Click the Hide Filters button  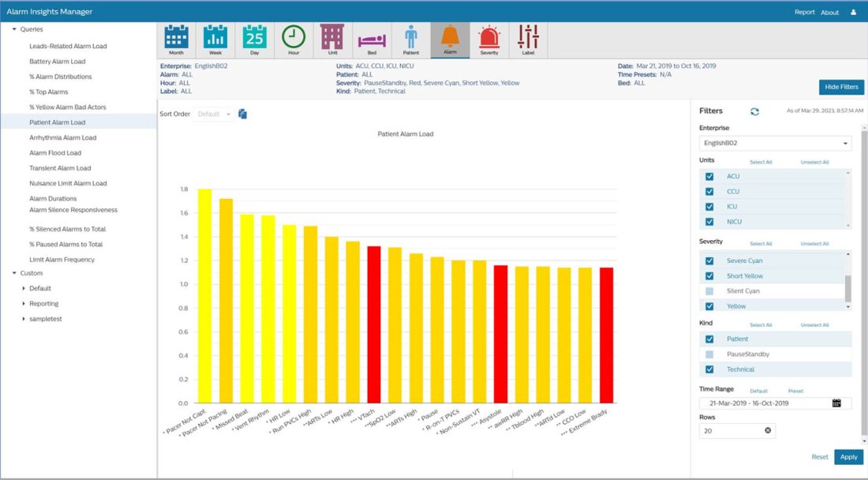point(841,87)
